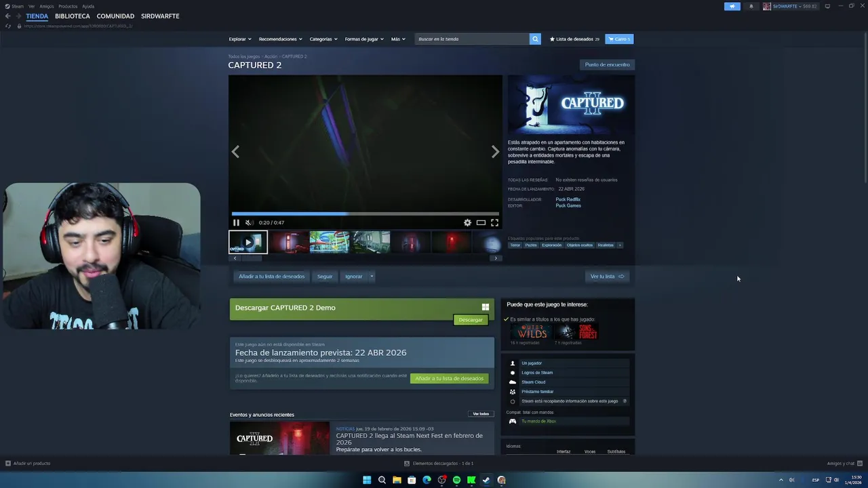Screen dimensions: 868x488
Task: Open the notifications bell
Action: pos(751,6)
